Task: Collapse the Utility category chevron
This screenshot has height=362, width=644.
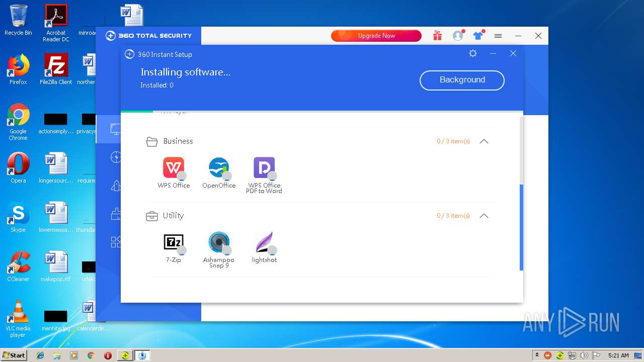Action: coord(484,216)
